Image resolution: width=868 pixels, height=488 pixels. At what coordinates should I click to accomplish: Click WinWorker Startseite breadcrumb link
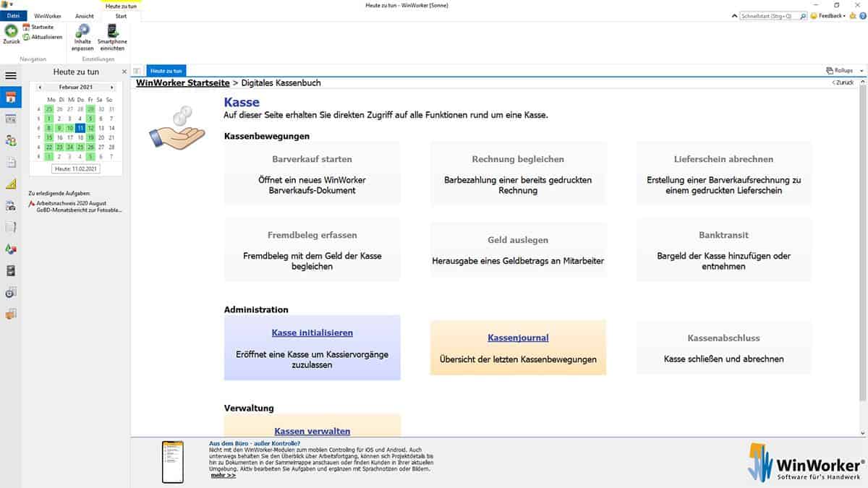pos(183,83)
